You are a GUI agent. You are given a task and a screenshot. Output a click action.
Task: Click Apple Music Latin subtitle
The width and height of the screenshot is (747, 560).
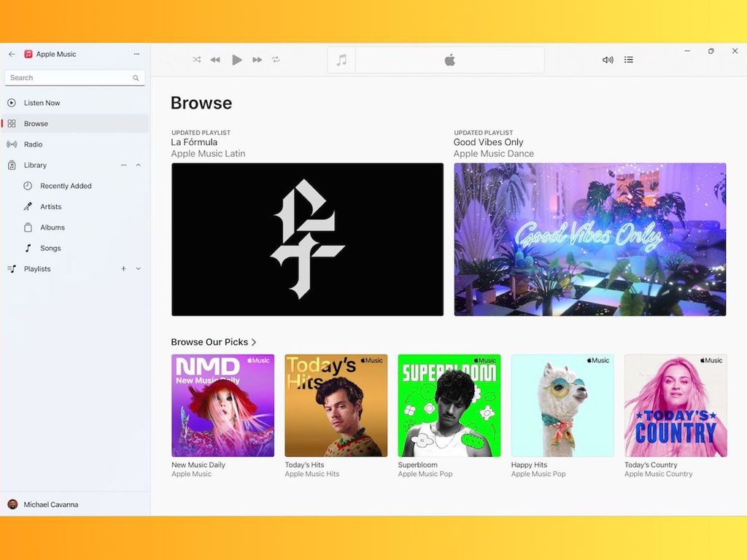pyautogui.click(x=208, y=153)
